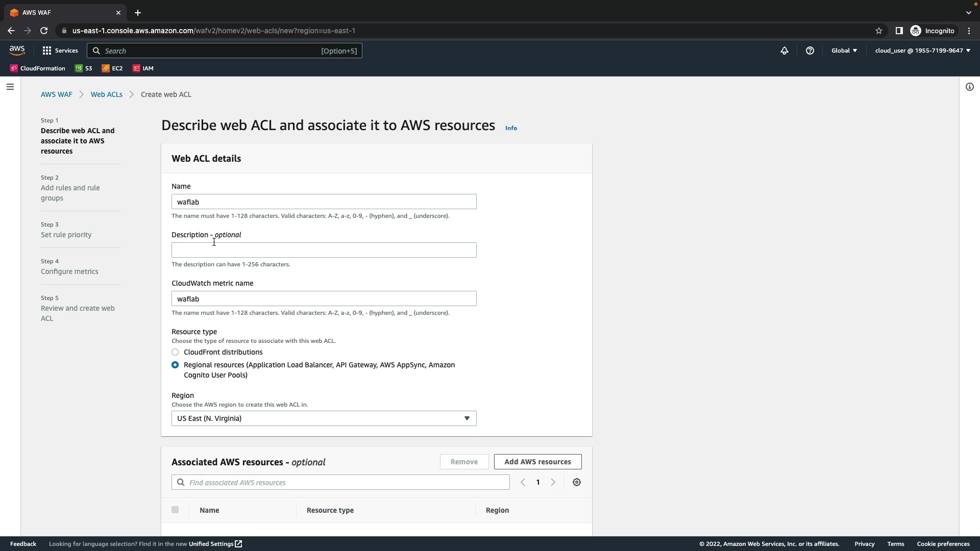This screenshot has height=551, width=980.
Task: Open EC2 from the favorites bar
Action: [112, 68]
